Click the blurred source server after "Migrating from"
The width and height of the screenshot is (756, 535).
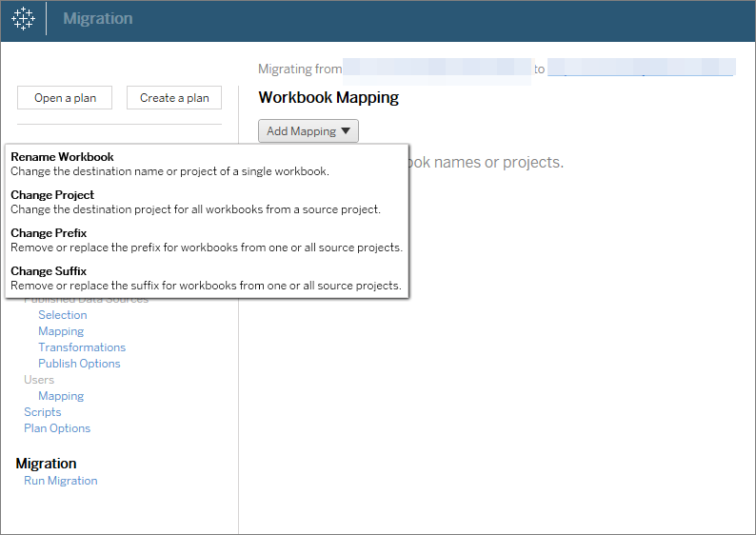pyautogui.click(x=436, y=69)
